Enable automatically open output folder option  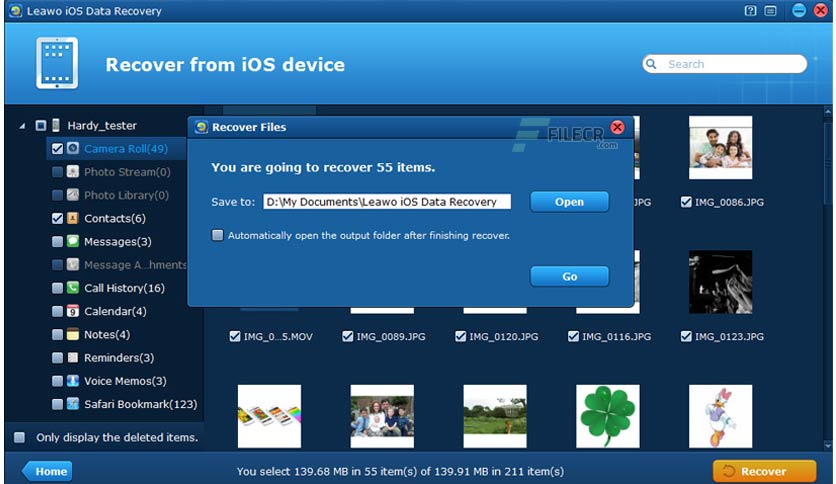[x=218, y=235]
